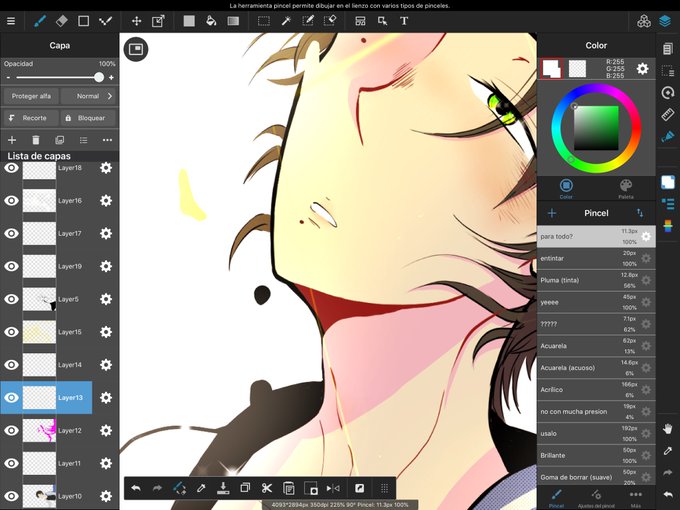
Task: Click the flip horizontal icon in bottom bar
Action: (x=333, y=488)
